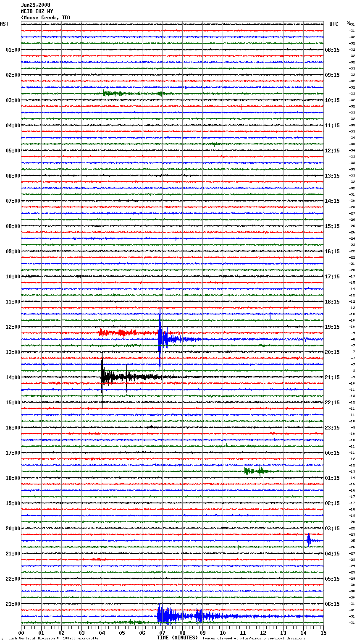The width and height of the screenshot is (357, 644).
Task: Click the 08:15 UTC time label
Action: (x=332, y=50)
